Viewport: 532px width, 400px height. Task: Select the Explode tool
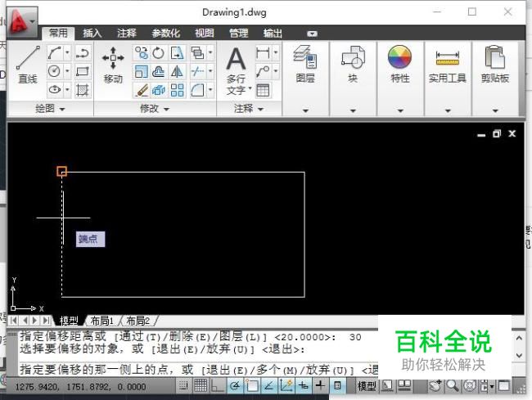point(159,90)
